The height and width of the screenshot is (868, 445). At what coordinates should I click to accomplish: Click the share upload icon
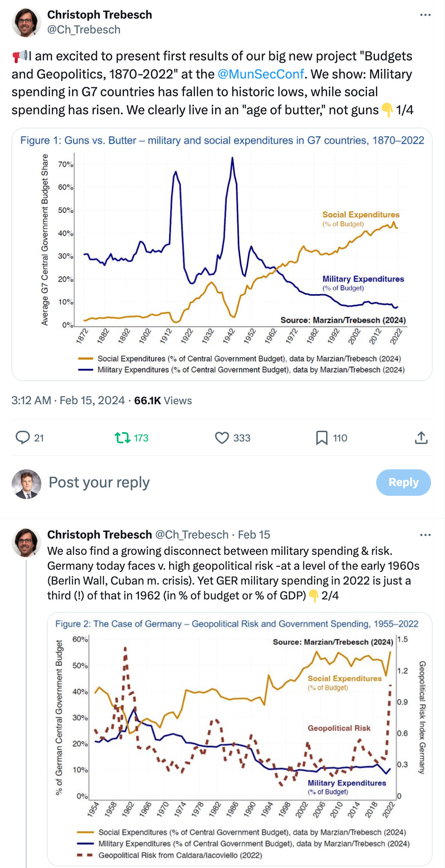pos(421,438)
